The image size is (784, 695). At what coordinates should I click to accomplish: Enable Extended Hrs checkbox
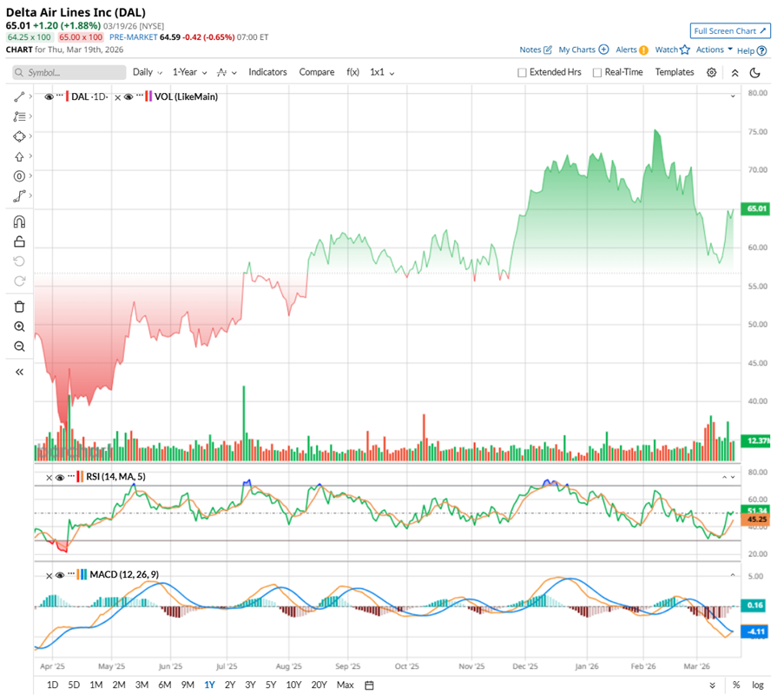pos(522,73)
